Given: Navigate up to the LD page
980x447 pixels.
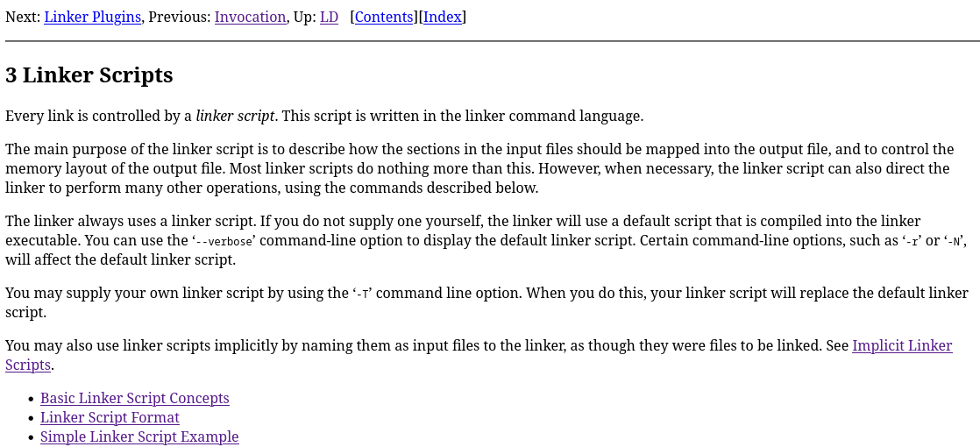Looking at the screenshot, I should [x=329, y=17].
